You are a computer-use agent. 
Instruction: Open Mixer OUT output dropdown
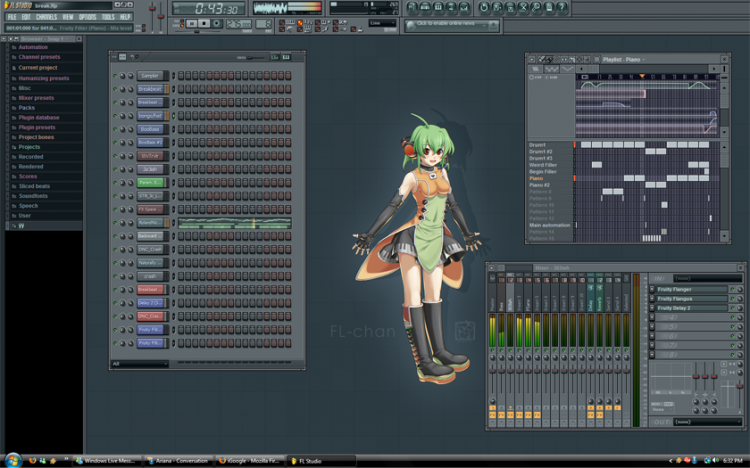[x=708, y=422]
